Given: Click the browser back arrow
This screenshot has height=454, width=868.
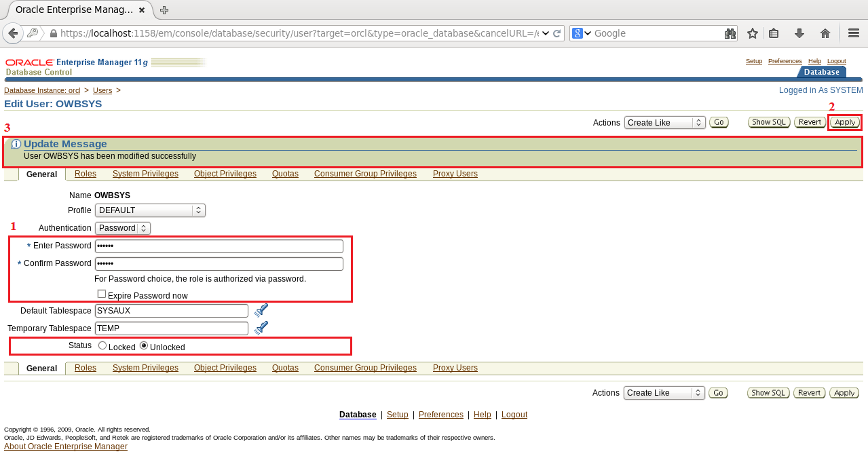Looking at the screenshot, I should pyautogui.click(x=13, y=33).
